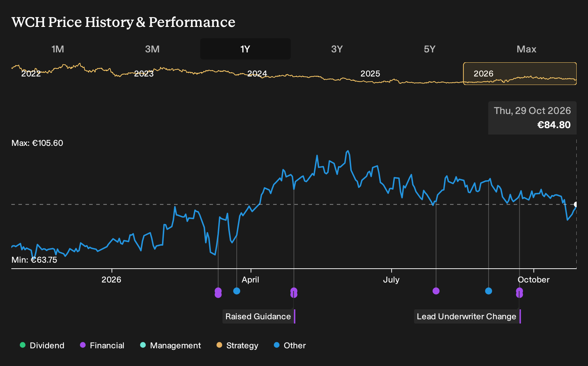
Task: Click the blue Other event marker before October
Action: [489, 291]
